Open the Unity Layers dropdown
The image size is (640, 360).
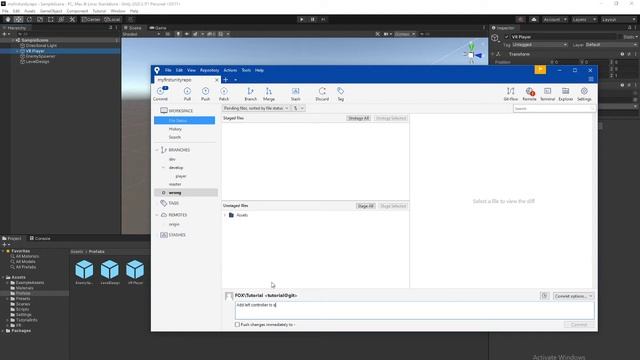584,19
